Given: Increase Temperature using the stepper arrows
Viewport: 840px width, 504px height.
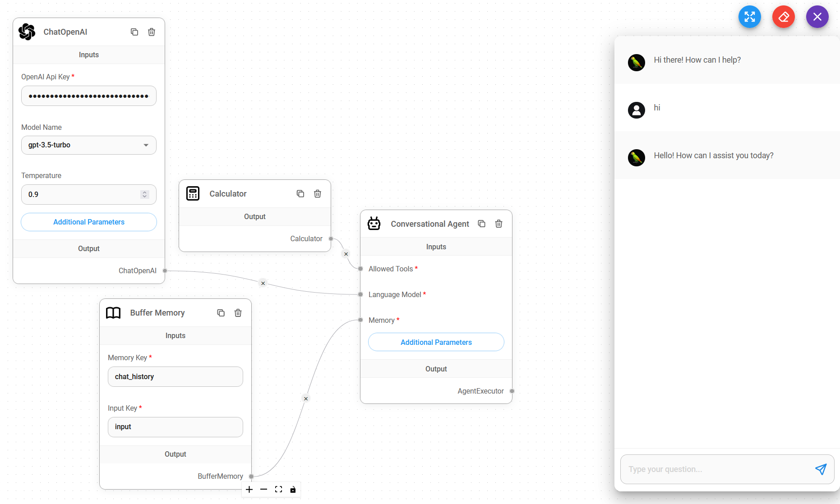Looking at the screenshot, I should point(144,192).
